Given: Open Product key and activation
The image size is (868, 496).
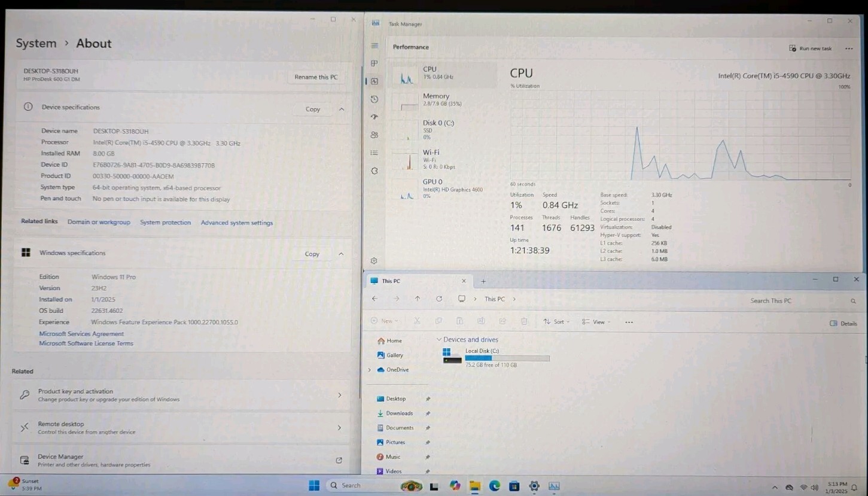Looking at the screenshot, I should click(182, 395).
